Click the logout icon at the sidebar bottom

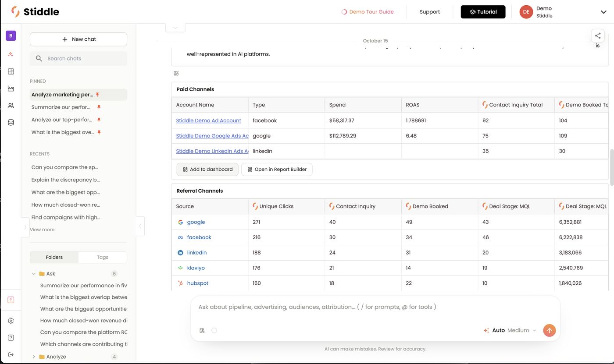tap(11, 354)
